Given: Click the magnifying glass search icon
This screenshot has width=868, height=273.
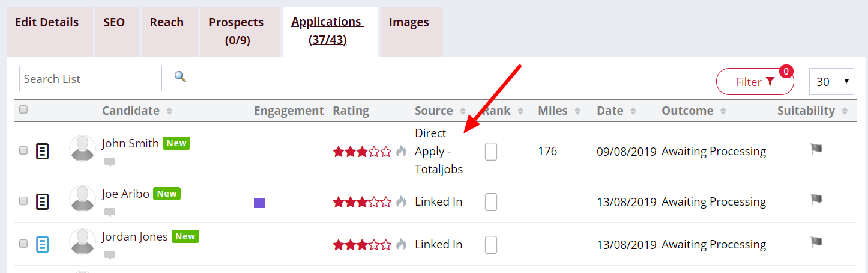Looking at the screenshot, I should [x=180, y=76].
